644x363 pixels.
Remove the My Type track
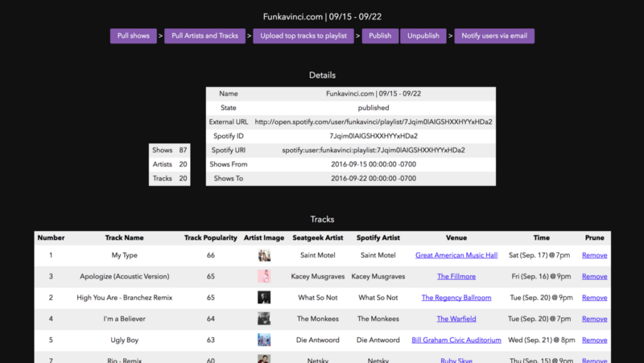(594, 255)
